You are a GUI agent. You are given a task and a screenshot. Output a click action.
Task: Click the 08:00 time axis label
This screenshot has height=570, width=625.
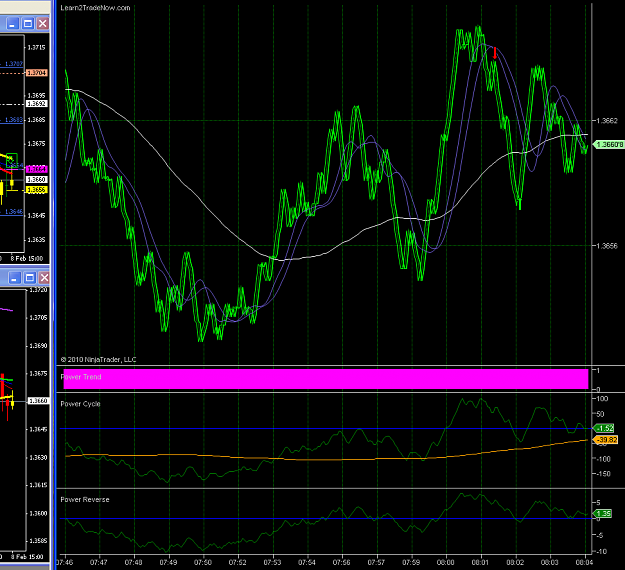445,562
